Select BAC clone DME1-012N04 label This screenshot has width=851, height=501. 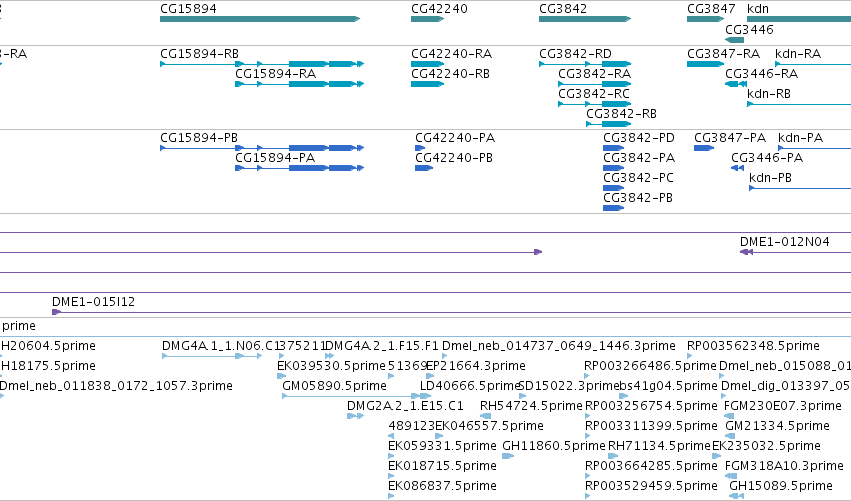[x=785, y=242]
